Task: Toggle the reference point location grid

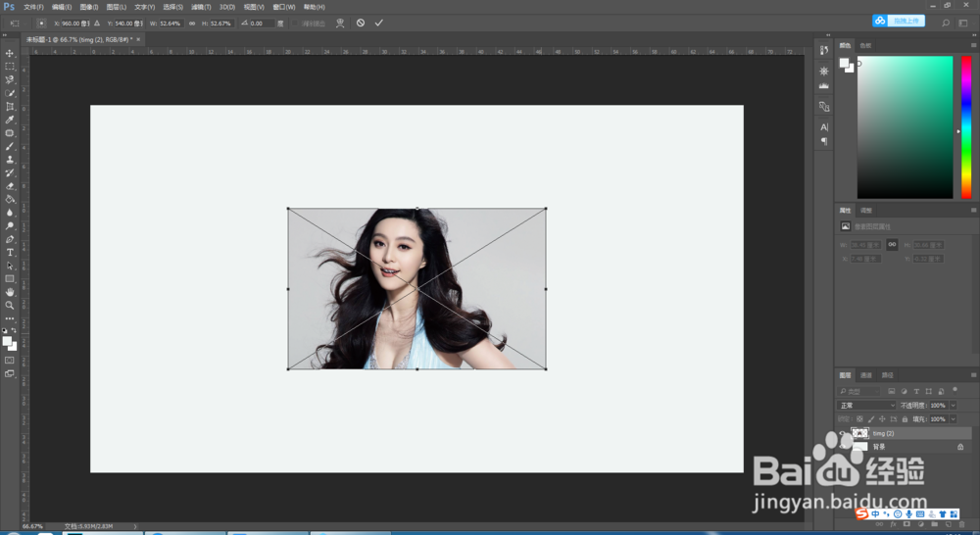Action: pos(41,24)
